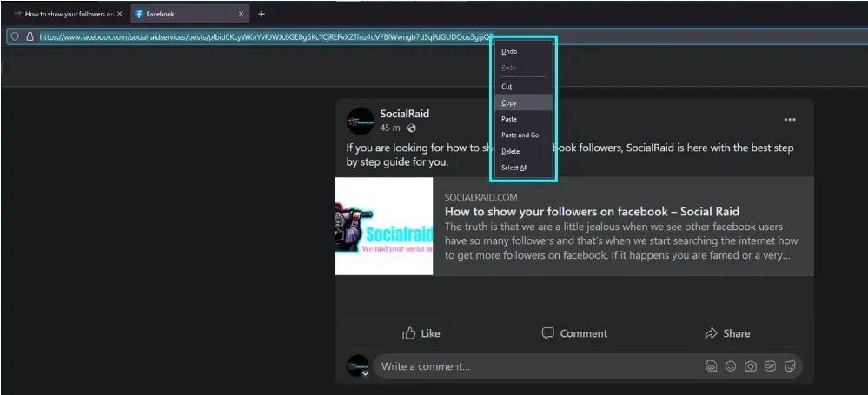Open the Socialraid link preview image
This screenshot has width=868, height=395.
point(384,226)
